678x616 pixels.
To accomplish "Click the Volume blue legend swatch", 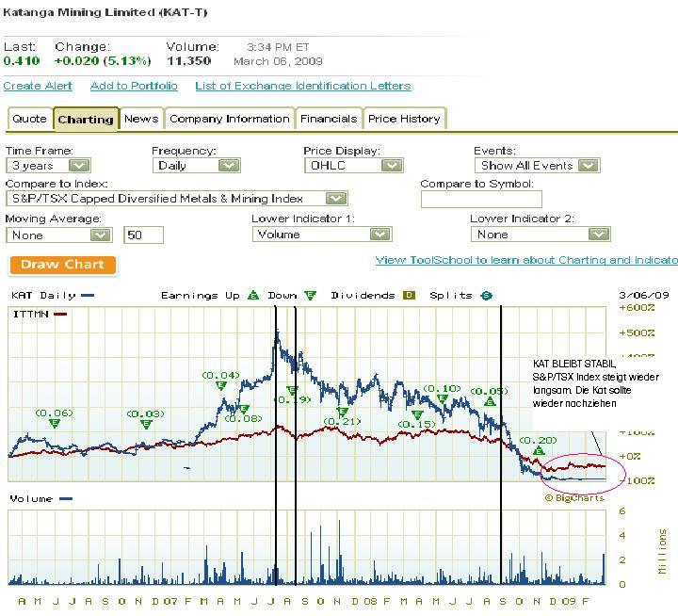I will coord(66,499).
